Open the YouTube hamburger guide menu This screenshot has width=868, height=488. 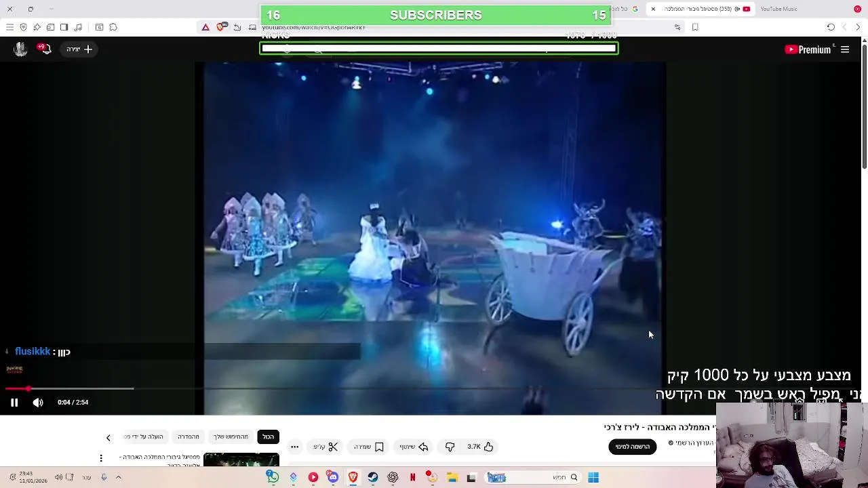[845, 49]
